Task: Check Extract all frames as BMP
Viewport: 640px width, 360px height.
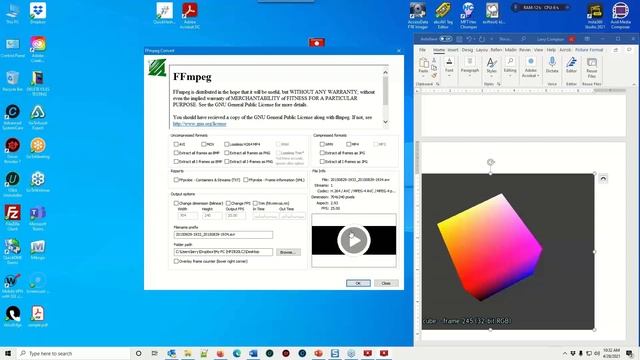Action: 176,153
